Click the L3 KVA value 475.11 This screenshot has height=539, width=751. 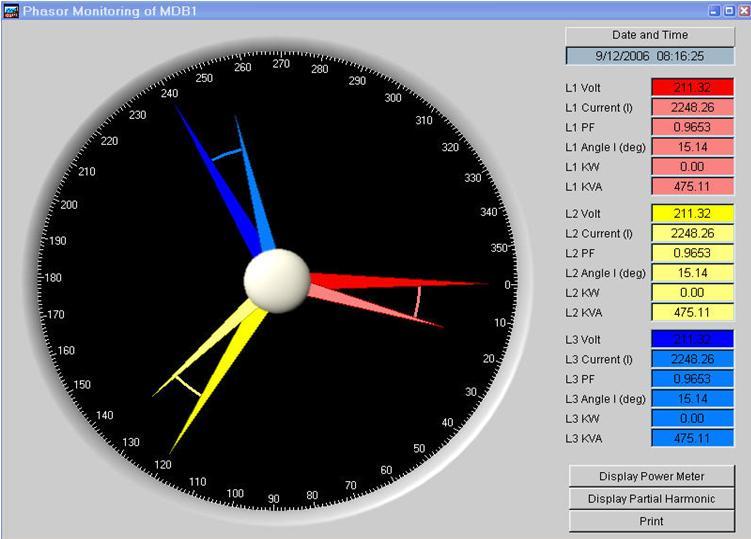[692, 438]
